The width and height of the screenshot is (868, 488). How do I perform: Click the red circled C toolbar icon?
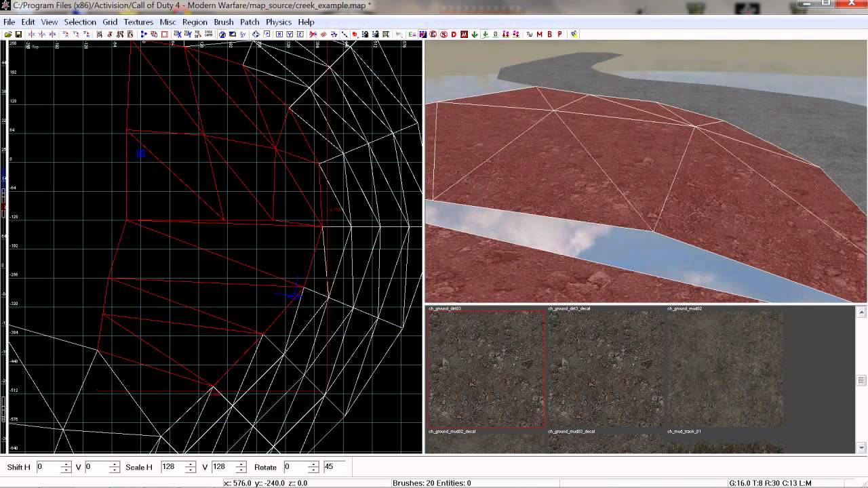pos(433,34)
